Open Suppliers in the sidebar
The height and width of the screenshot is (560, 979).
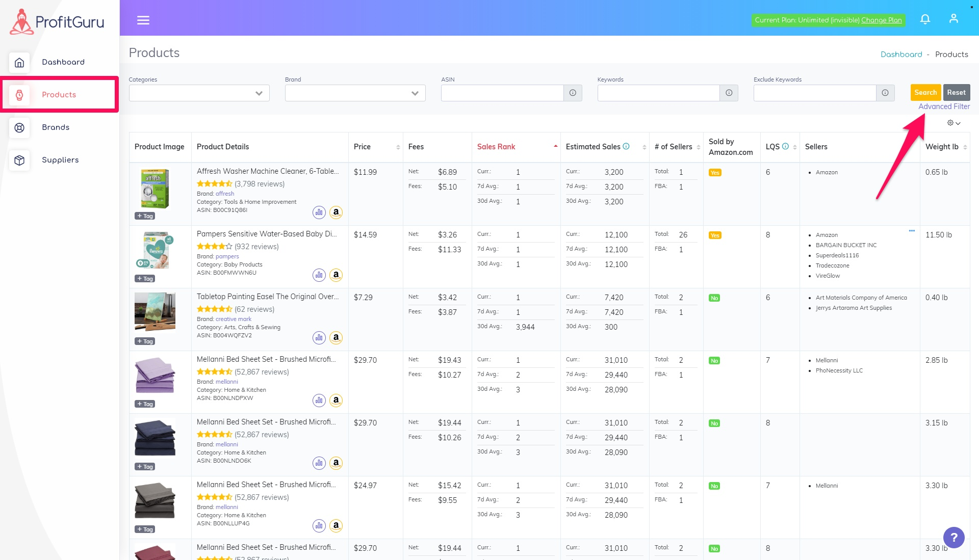(x=59, y=160)
